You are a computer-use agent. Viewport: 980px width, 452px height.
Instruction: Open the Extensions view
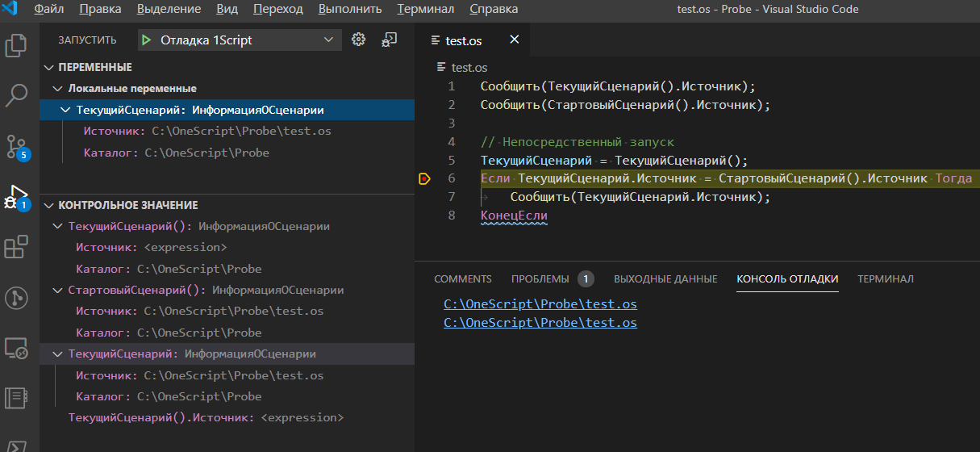point(18,247)
